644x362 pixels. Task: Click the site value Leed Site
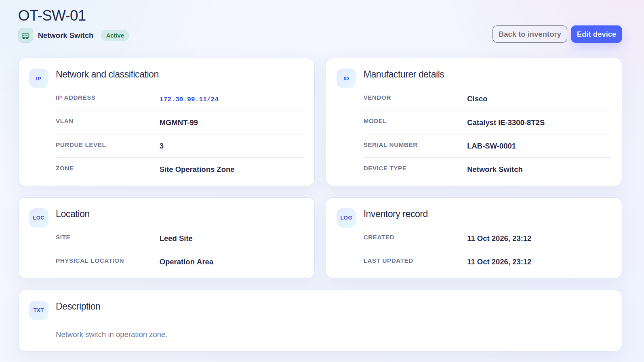(176, 239)
